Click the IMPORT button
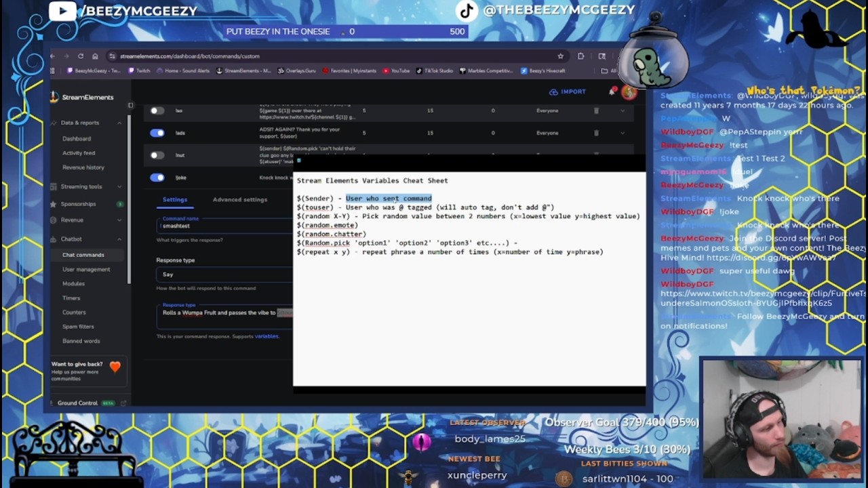Screen dimensions: 868x488 coord(568,91)
